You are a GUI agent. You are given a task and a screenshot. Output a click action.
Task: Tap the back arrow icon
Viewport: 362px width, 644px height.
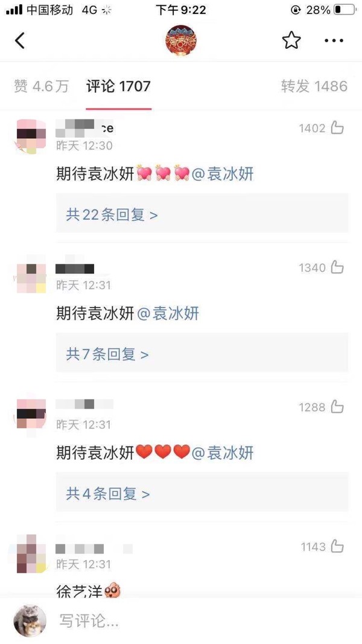(20, 40)
